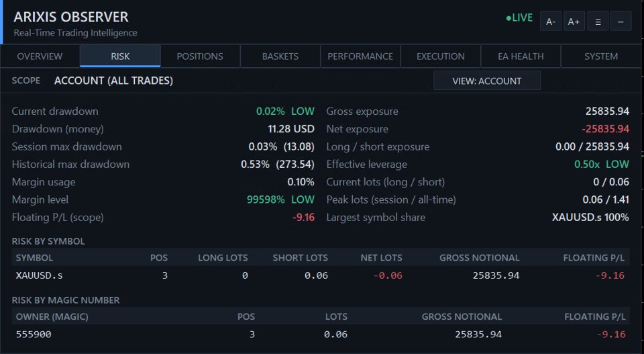The width and height of the screenshot is (644, 354).
Task: Click the RISK BY MAGIC NUMBER section heading
Action: (x=66, y=300)
